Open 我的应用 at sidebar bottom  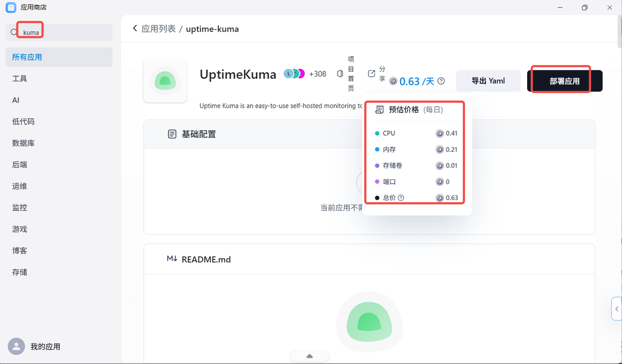click(45, 347)
